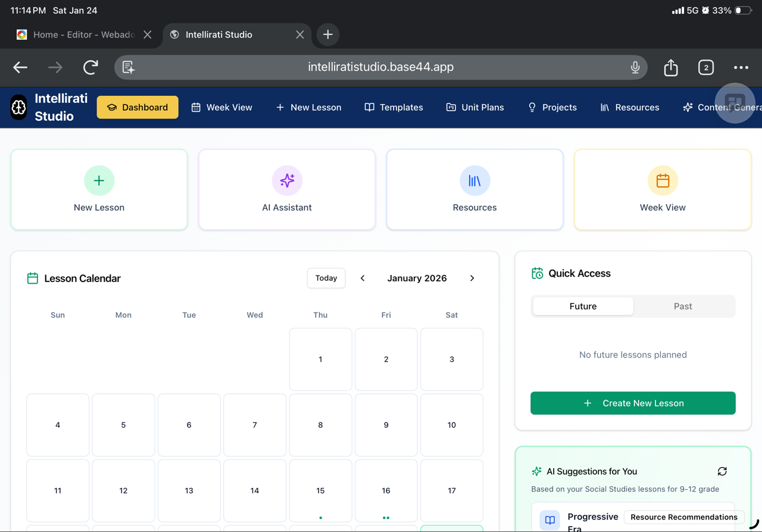Click the green Create New Lesson button
Screen dimensions: 762x532
(633, 403)
